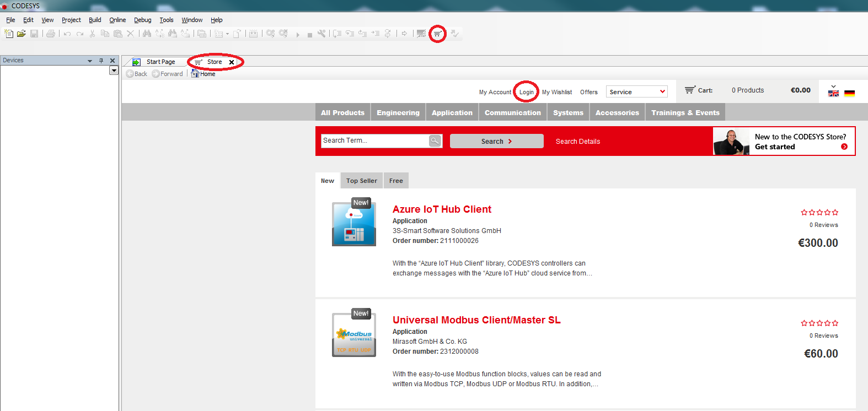Click the Login link
Image resolution: width=868 pixels, height=411 pixels.
click(526, 92)
